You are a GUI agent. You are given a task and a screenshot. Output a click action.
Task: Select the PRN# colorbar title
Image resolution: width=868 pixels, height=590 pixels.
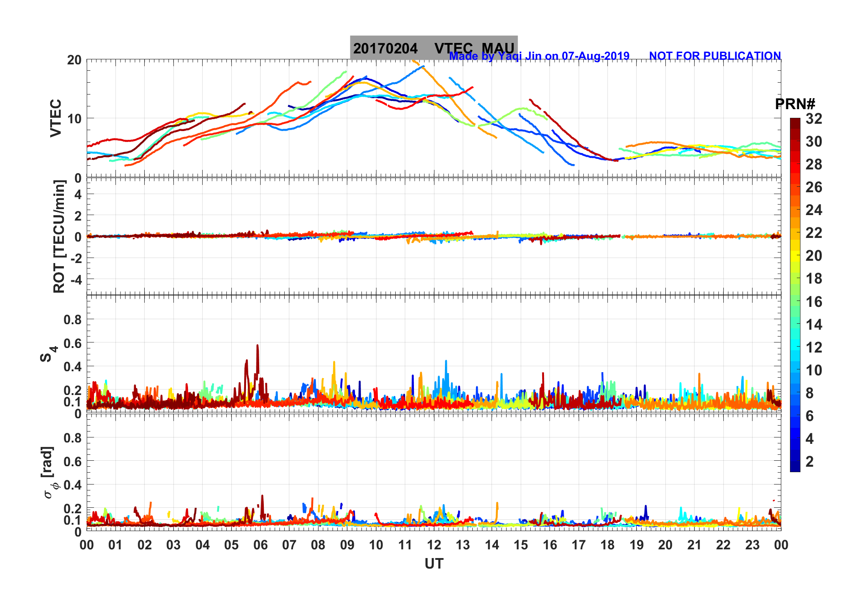(x=795, y=104)
